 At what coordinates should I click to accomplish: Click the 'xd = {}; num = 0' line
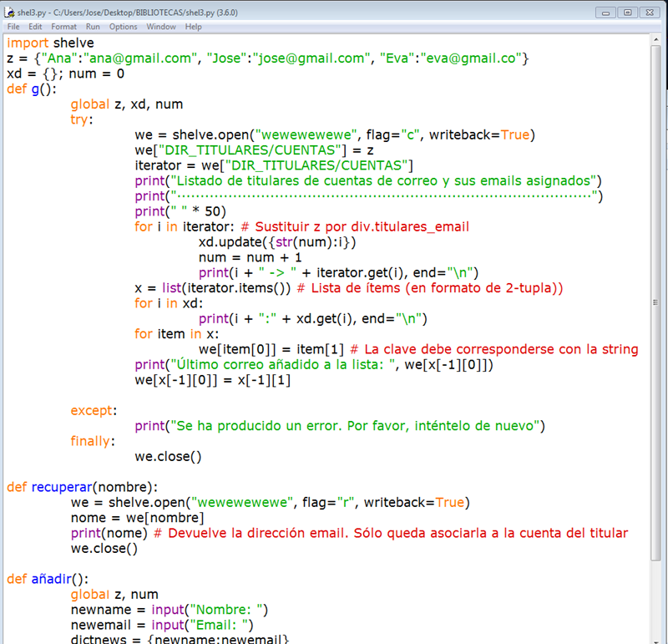point(66,74)
